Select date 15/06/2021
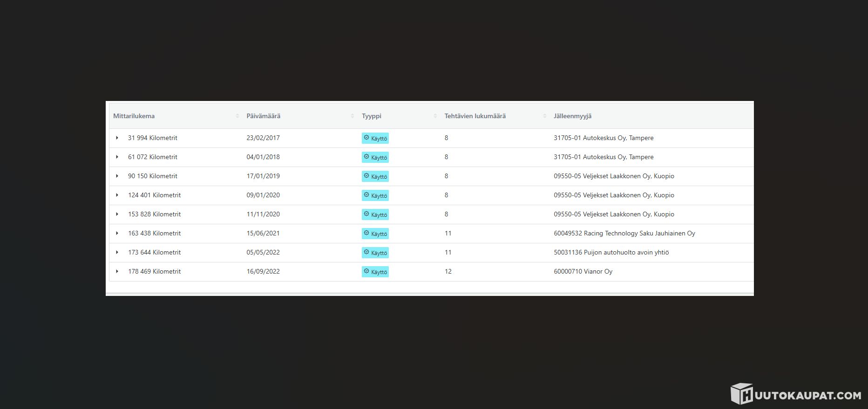 [x=263, y=233]
